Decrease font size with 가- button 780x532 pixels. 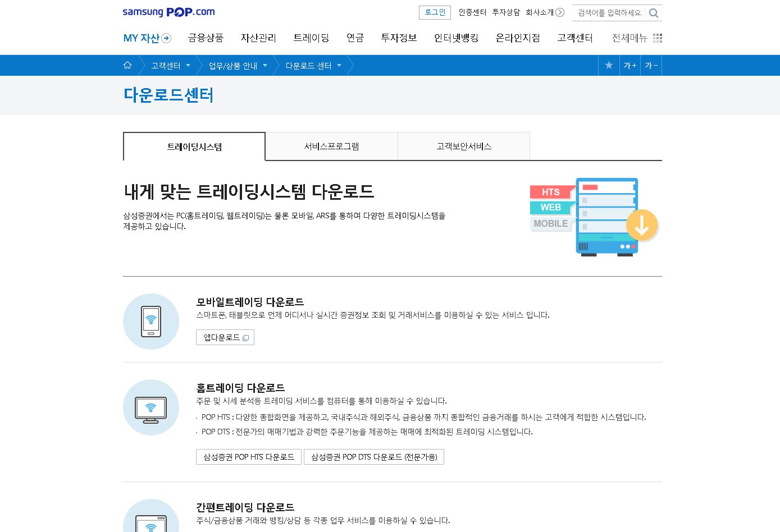[x=651, y=65]
